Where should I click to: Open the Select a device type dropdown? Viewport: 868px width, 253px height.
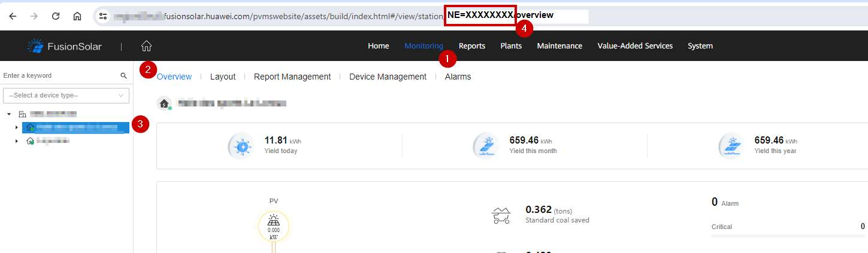coord(66,96)
